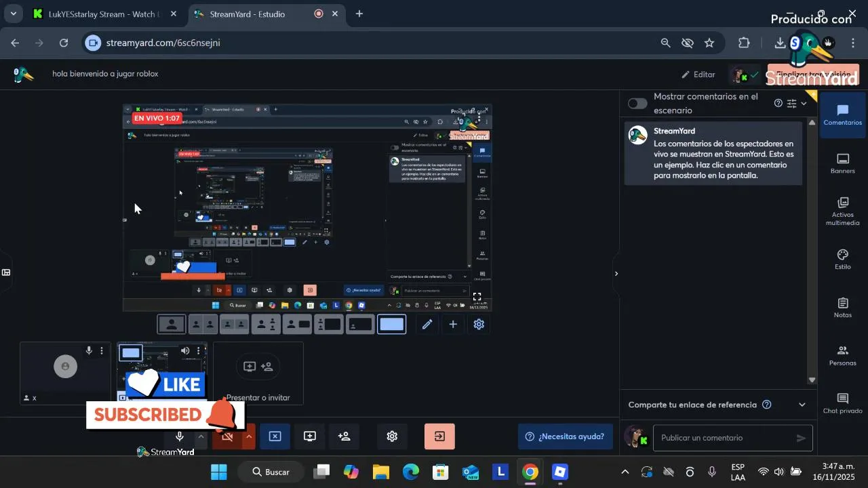Open a new browser tab
Image resolution: width=868 pixels, height=488 pixels.
click(359, 14)
